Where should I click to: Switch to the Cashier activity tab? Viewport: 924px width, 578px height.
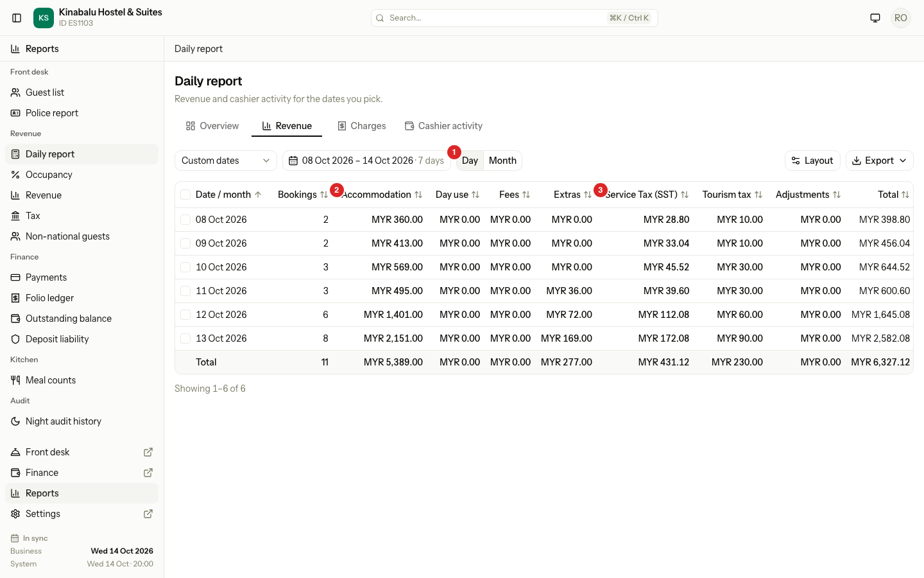[x=443, y=126]
